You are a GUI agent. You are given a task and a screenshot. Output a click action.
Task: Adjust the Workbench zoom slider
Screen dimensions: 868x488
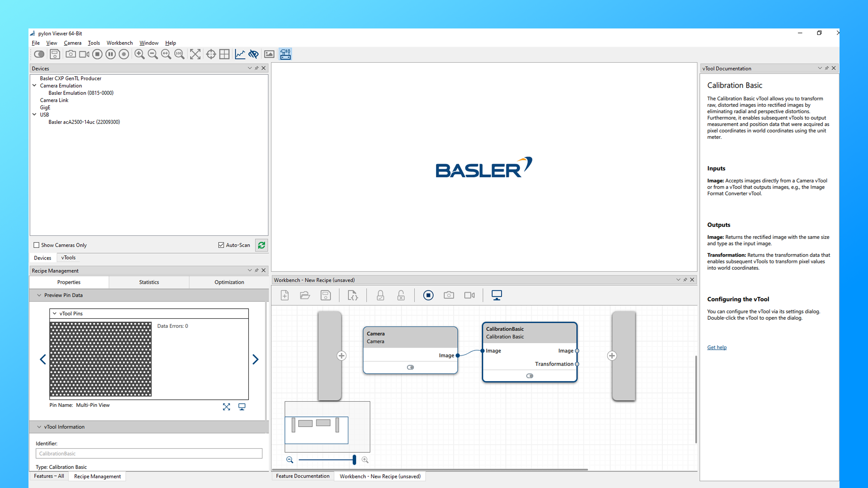pyautogui.click(x=354, y=460)
